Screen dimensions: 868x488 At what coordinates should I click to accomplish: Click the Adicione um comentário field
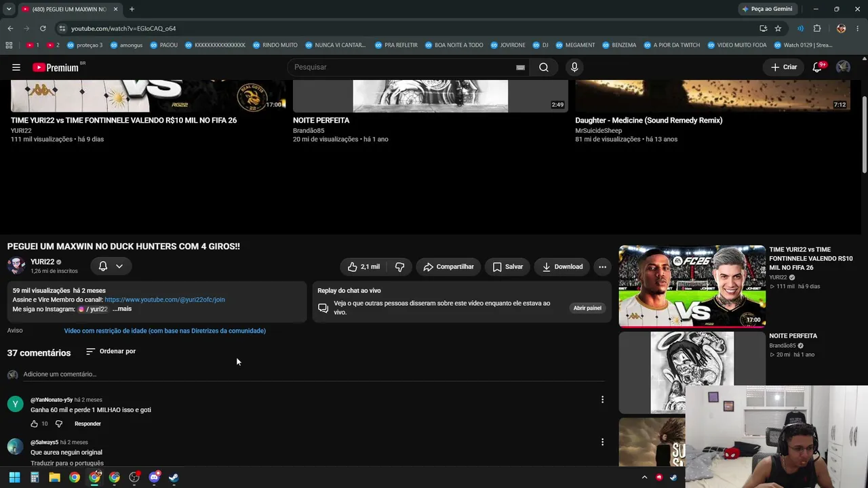click(314, 374)
